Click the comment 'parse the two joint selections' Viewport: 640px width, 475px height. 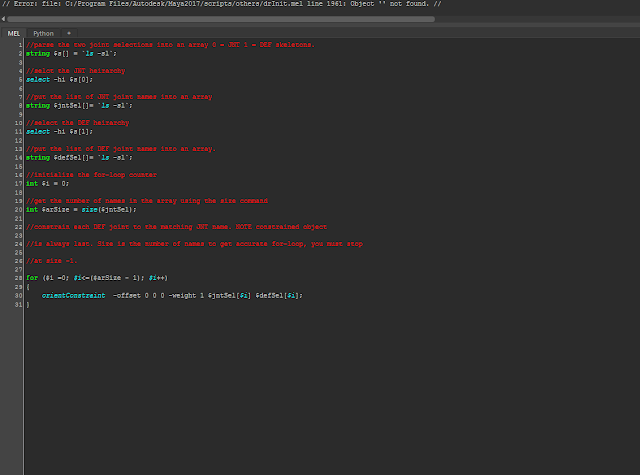(x=170, y=45)
